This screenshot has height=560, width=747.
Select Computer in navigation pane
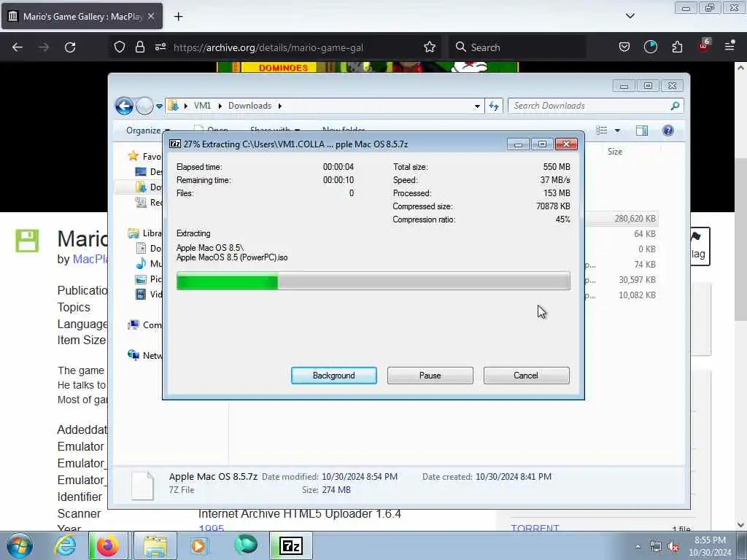point(144,324)
